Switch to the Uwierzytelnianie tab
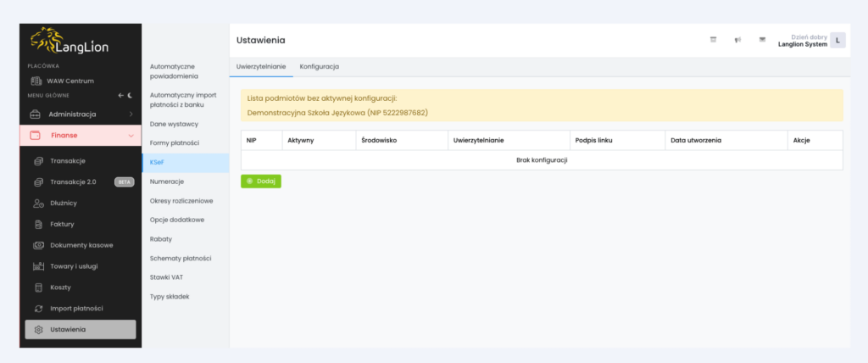The width and height of the screenshot is (868, 363). pos(261,66)
